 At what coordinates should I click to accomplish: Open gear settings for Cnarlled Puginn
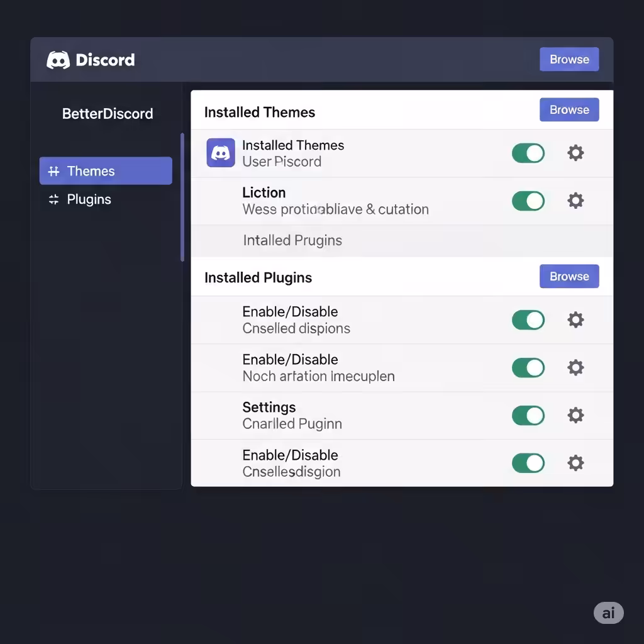pos(575,415)
